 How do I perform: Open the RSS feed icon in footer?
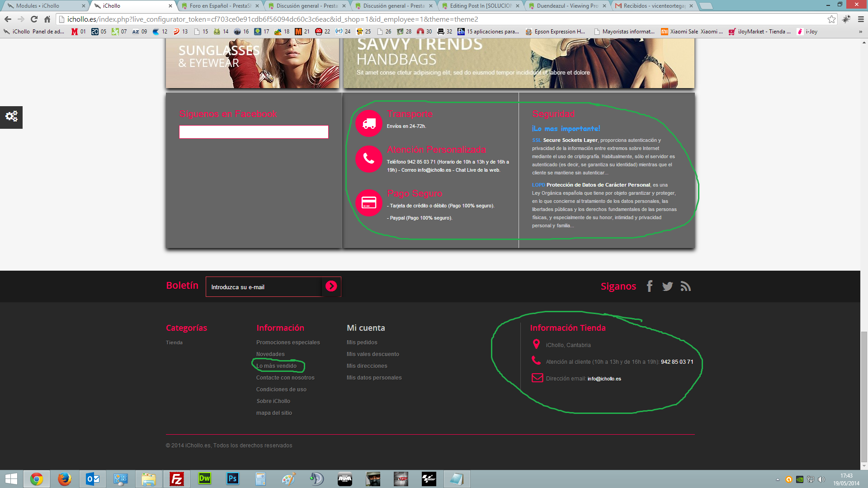(685, 286)
